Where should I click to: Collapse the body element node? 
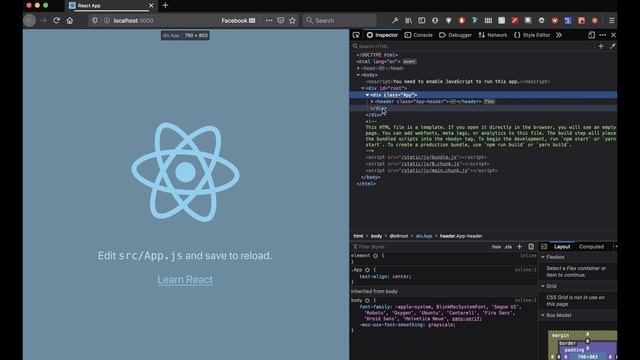coord(358,75)
